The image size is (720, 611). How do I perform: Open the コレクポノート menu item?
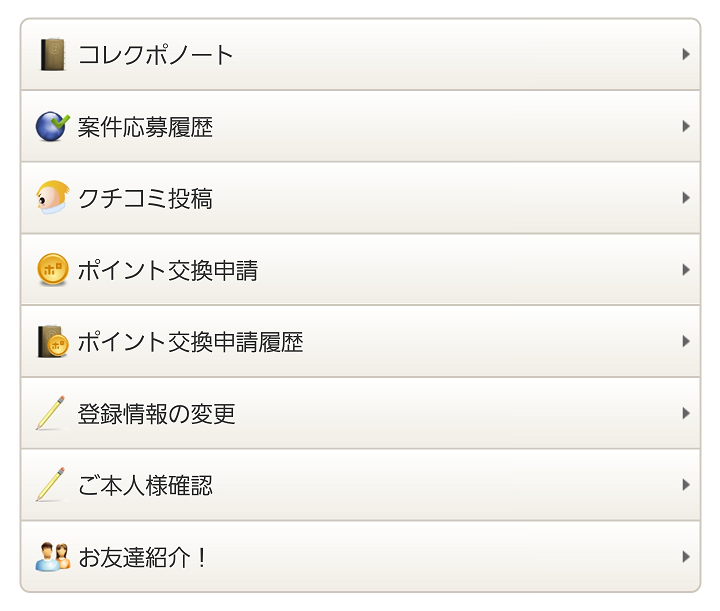pyautogui.click(x=360, y=55)
